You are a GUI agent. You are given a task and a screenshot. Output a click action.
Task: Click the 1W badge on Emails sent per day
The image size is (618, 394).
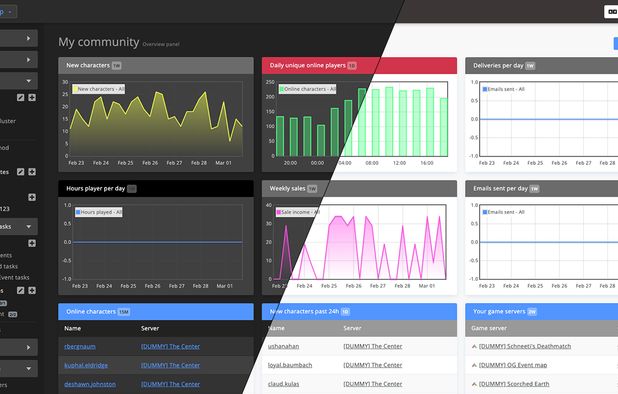(x=534, y=189)
